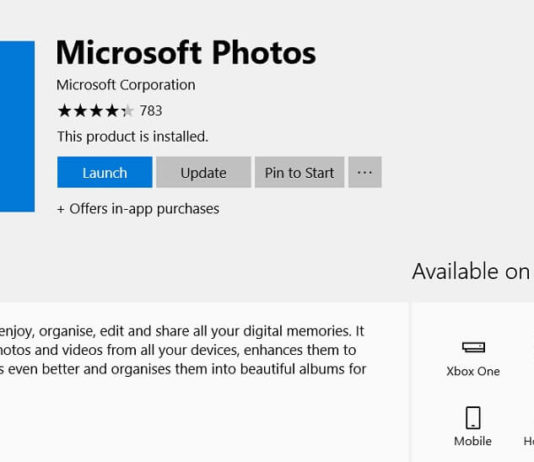Click the Update button

(x=203, y=172)
